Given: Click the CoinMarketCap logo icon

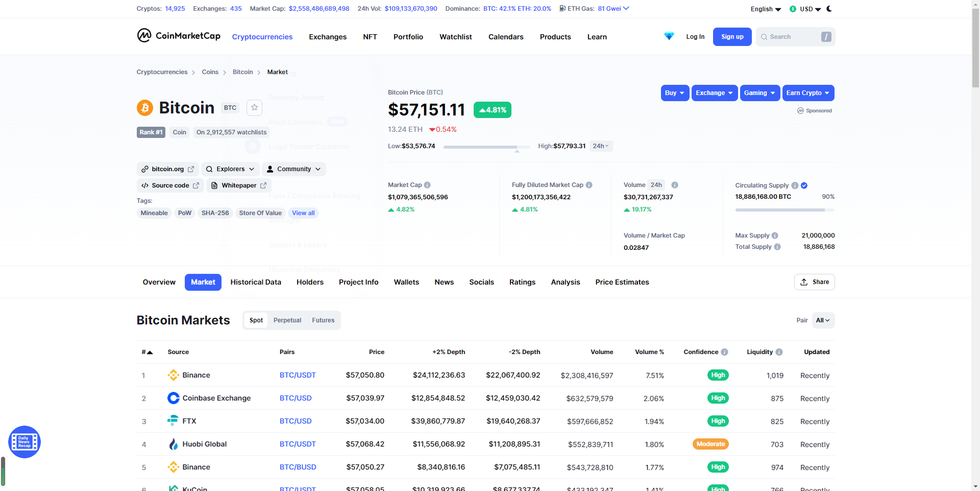Looking at the screenshot, I should tap(144, 36).
